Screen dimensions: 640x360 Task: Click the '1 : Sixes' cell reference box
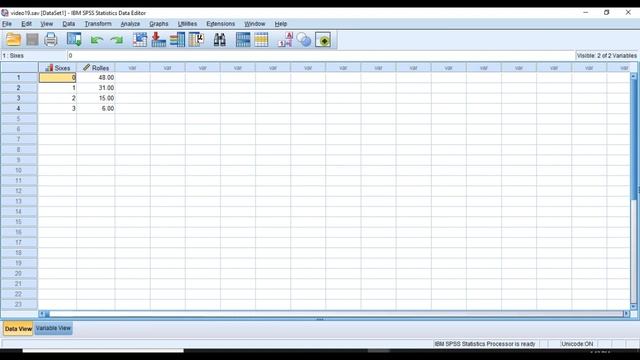coord(33,56)
